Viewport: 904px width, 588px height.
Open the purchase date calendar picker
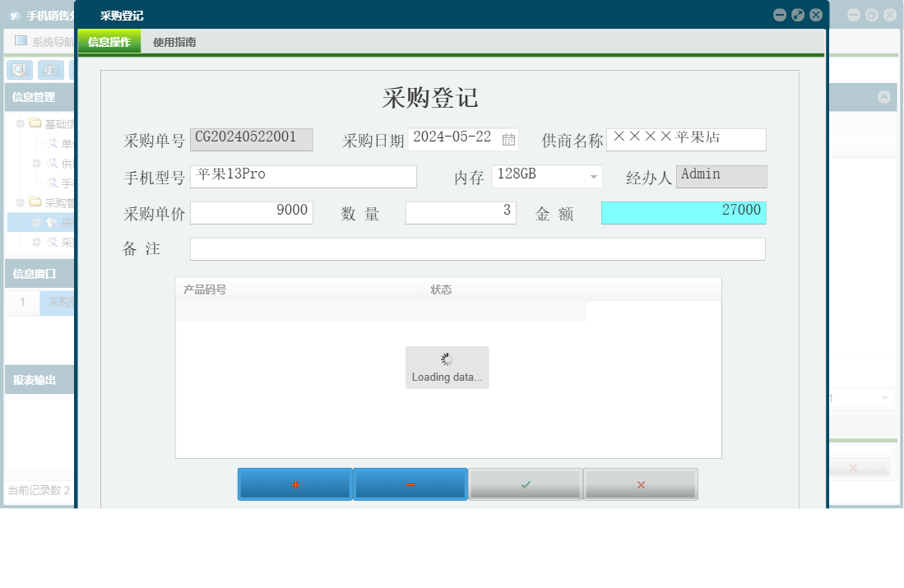pos(508,139)
